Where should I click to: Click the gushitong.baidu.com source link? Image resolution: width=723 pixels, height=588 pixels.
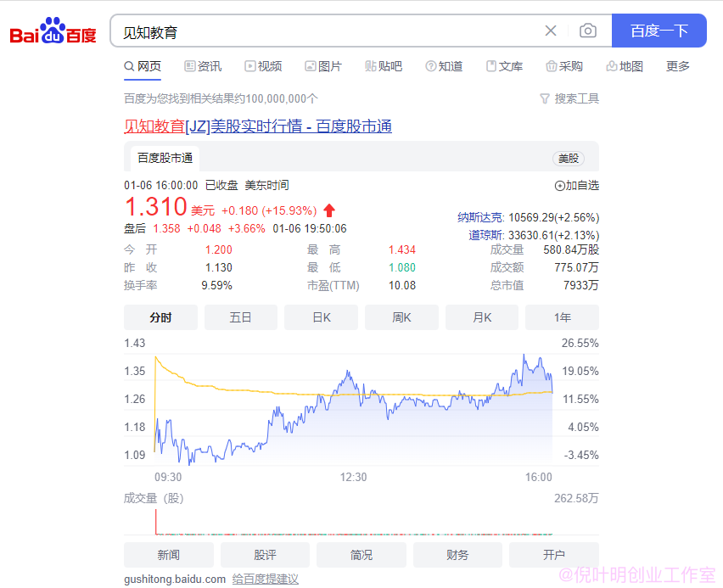tap(175, 580)
